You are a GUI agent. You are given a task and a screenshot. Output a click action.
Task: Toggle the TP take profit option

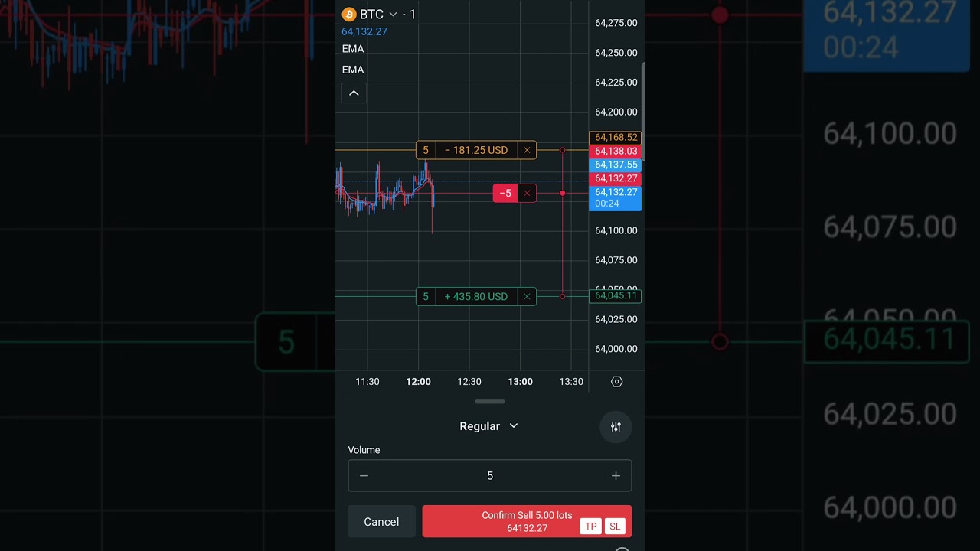pyautogui.click(x=590, y=527)
